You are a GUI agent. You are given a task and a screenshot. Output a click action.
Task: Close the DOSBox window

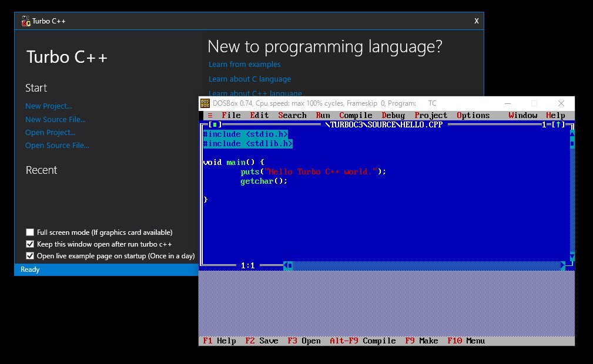(561, 103)
